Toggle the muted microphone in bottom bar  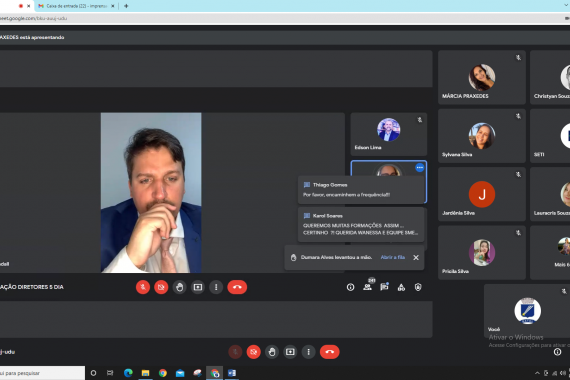[x=235, y=352]
